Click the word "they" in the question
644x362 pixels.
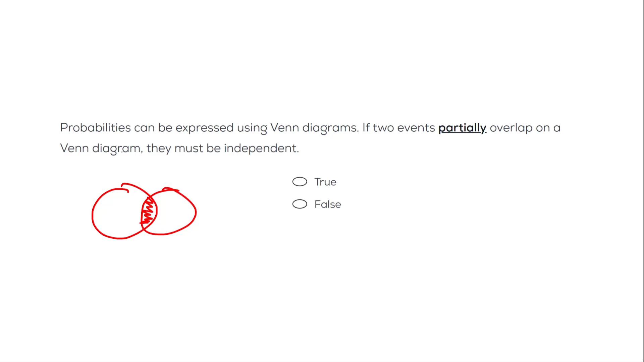click(x=159, y=148)
